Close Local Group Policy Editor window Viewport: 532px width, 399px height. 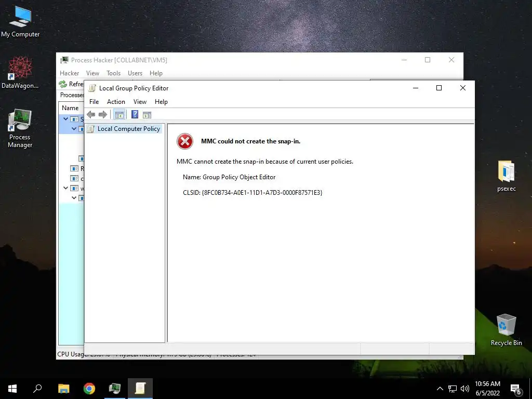tap(462, 88)
